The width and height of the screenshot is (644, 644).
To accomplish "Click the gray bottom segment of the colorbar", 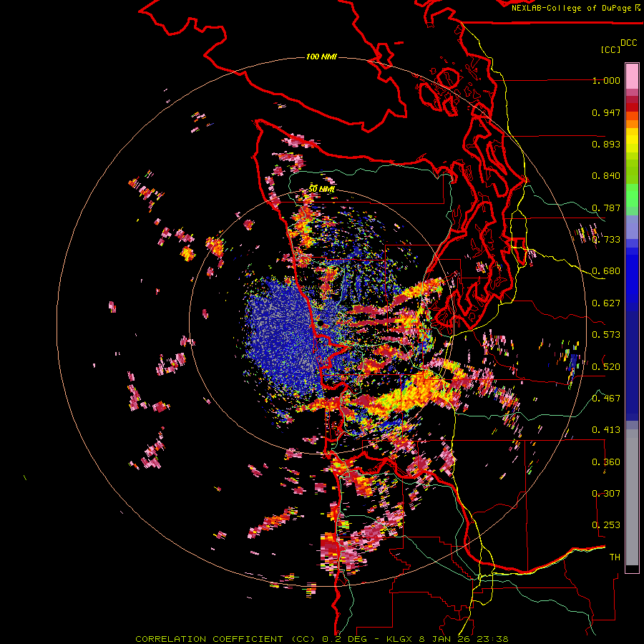I will click(632, 497).
